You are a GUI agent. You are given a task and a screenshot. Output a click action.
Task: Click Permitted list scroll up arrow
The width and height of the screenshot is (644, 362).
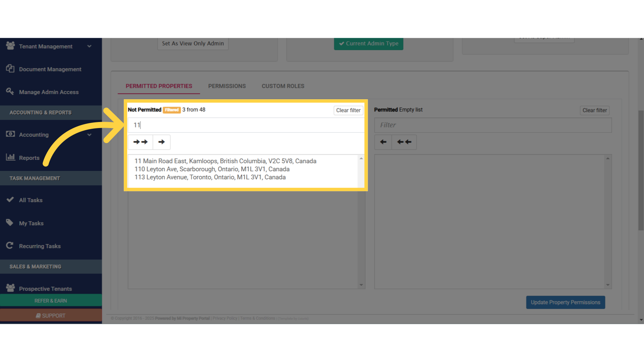click(x=608, y=158)
